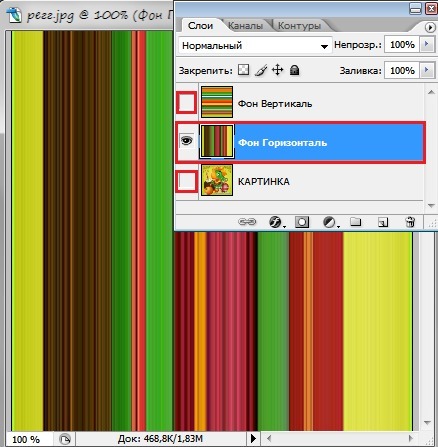Select the КАРТИНКА layer thumbnail
Viewport: 438px width, 447px height.
pyautogui.click(x=217, y=180)
